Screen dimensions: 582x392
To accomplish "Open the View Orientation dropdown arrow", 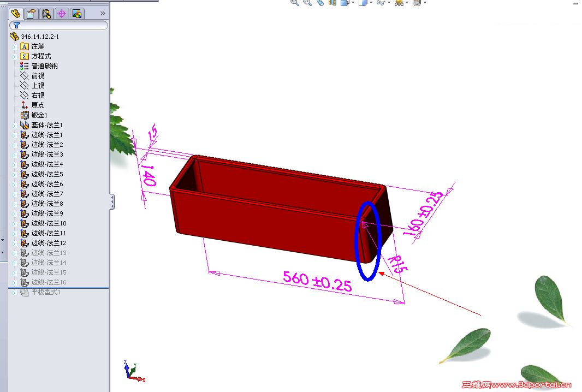I will [x=353, y=3].
